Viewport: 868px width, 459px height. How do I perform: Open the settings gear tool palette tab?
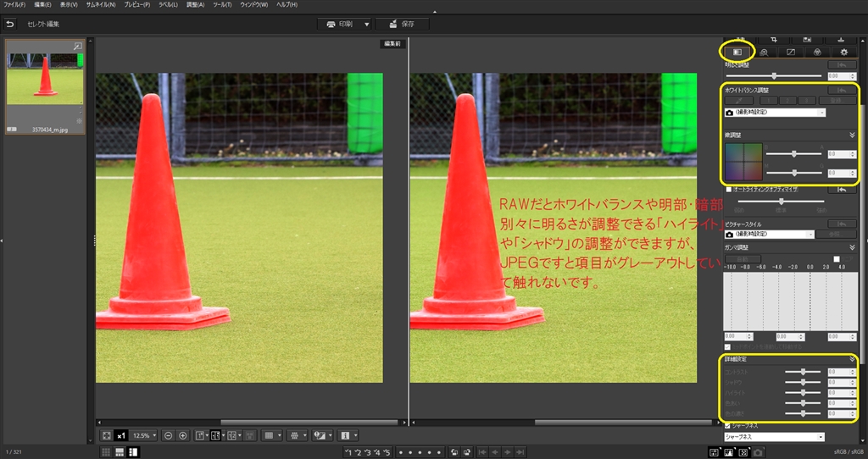[843, 52]
